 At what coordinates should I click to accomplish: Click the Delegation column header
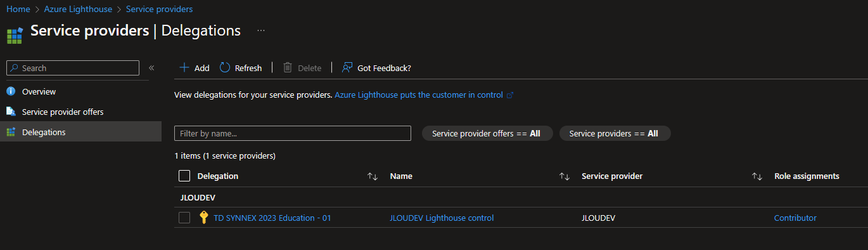pos(218,176)
